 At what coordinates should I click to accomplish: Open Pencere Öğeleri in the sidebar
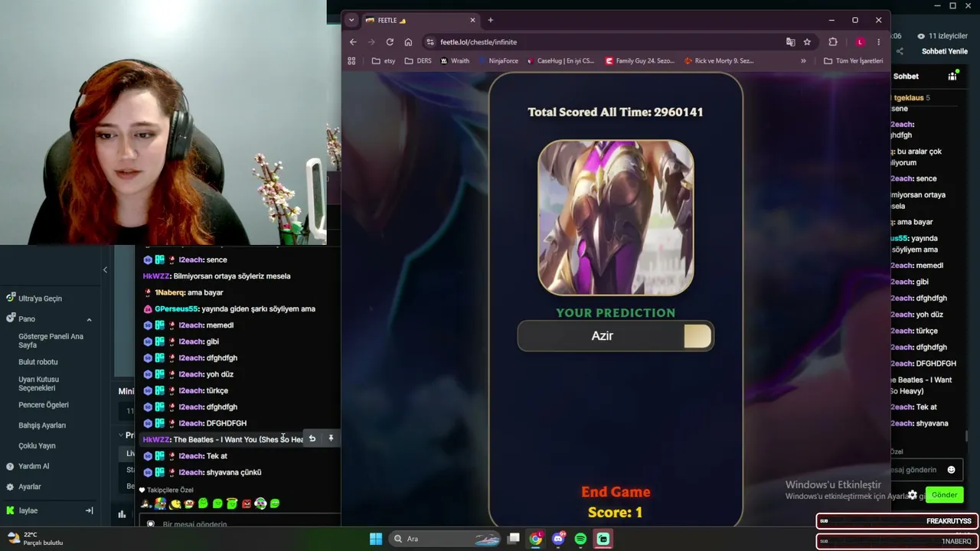pyautogui.click(x=44, y=405)
